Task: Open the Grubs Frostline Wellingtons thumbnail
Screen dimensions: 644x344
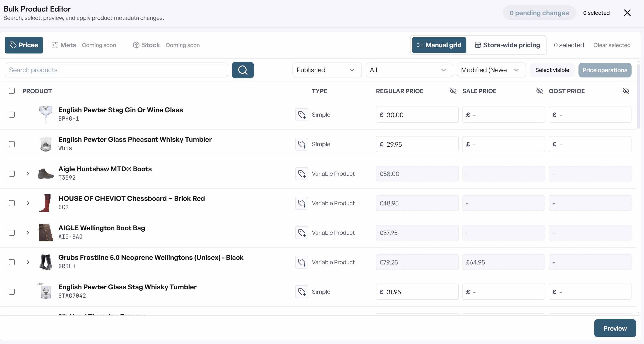Action: [46, 262]
